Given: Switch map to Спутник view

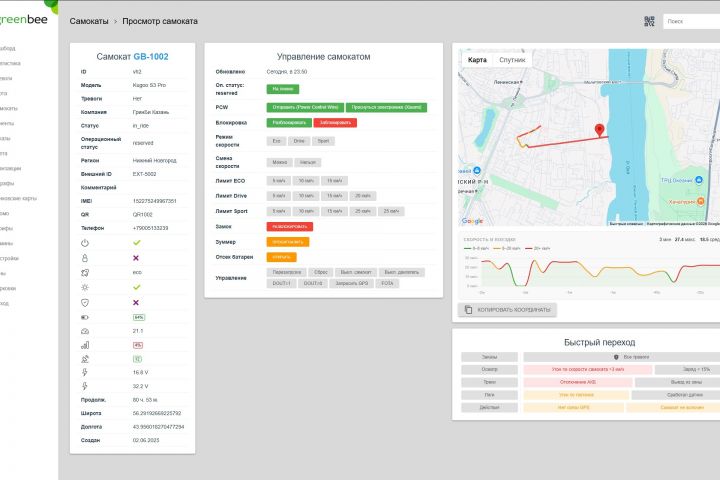Looking at the screenshot, I should (x=512, y=60).
